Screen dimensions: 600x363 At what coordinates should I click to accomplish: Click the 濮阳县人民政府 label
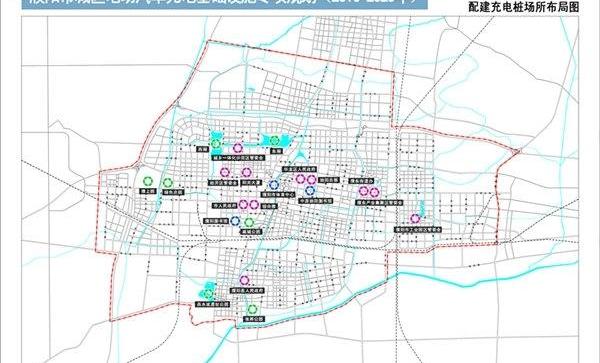pos(247,291)
